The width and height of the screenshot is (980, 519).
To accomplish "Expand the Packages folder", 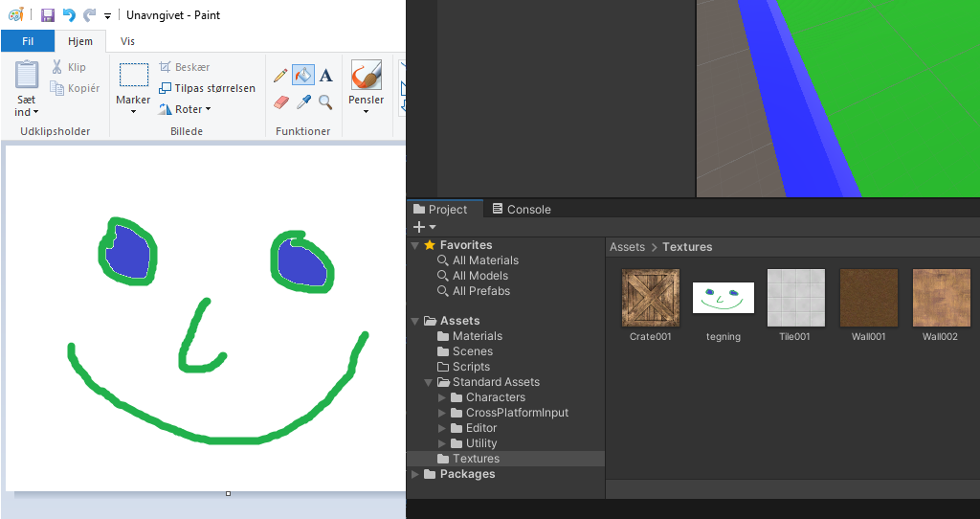I will click(x=415, y=475).
